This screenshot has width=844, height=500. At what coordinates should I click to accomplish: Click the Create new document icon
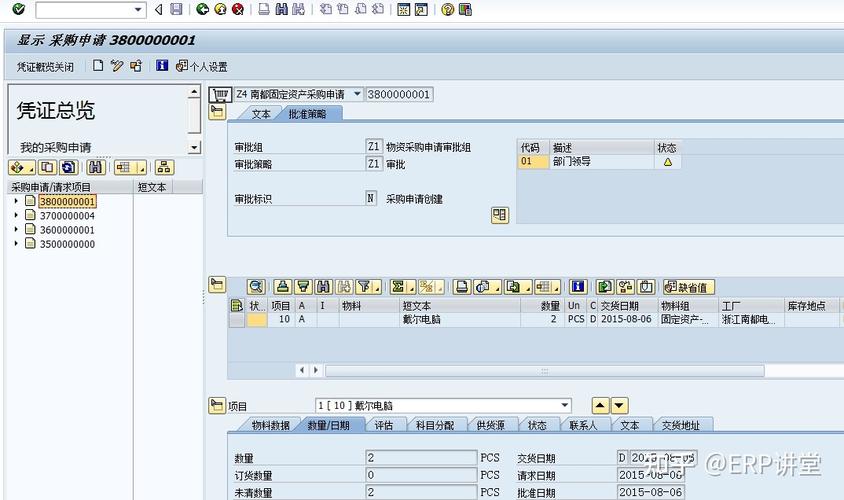pos(98,66)
